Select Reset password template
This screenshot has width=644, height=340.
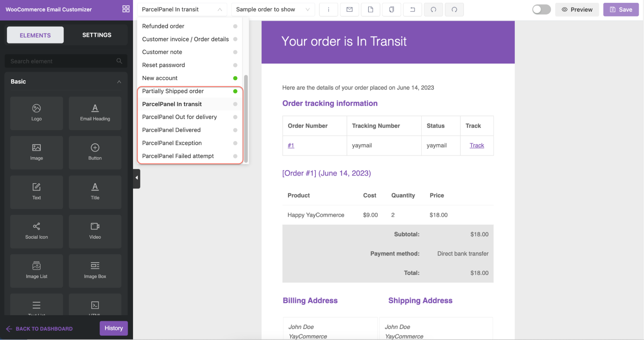[x=190, y=65]
